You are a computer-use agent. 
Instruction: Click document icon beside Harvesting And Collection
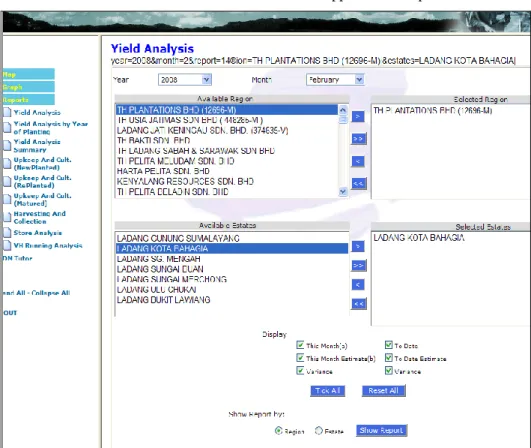7,217
